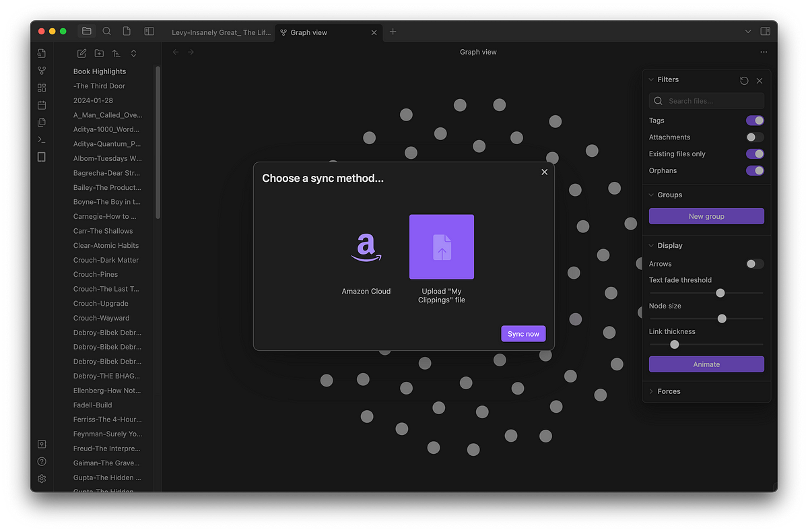This screenshot has height=532, width=808.
Task: Toggle the right sidebar icon
Action: tap(765, 31)
